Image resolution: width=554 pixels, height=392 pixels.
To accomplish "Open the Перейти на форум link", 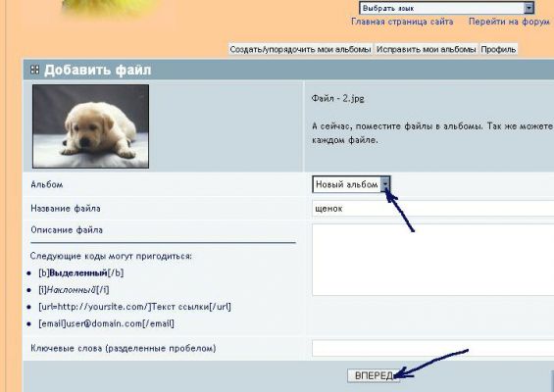I will coord(509,22).
